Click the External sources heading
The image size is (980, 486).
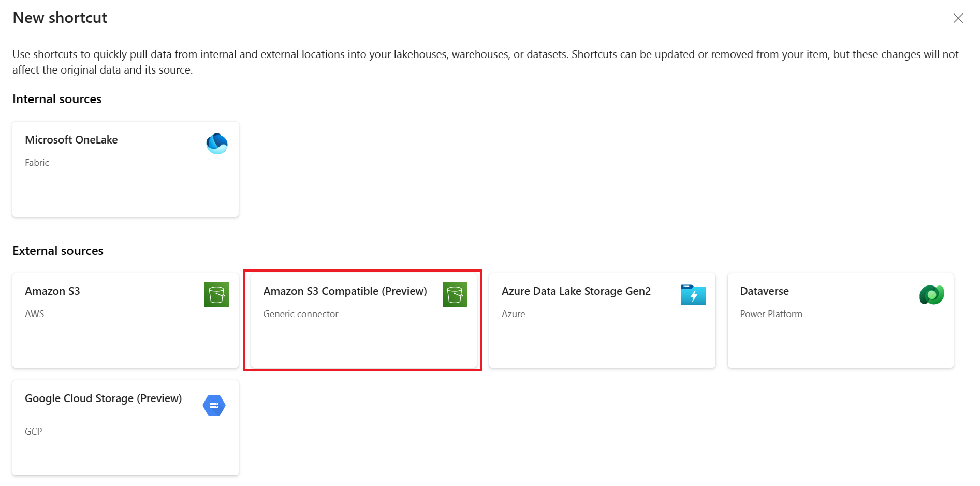58,251
